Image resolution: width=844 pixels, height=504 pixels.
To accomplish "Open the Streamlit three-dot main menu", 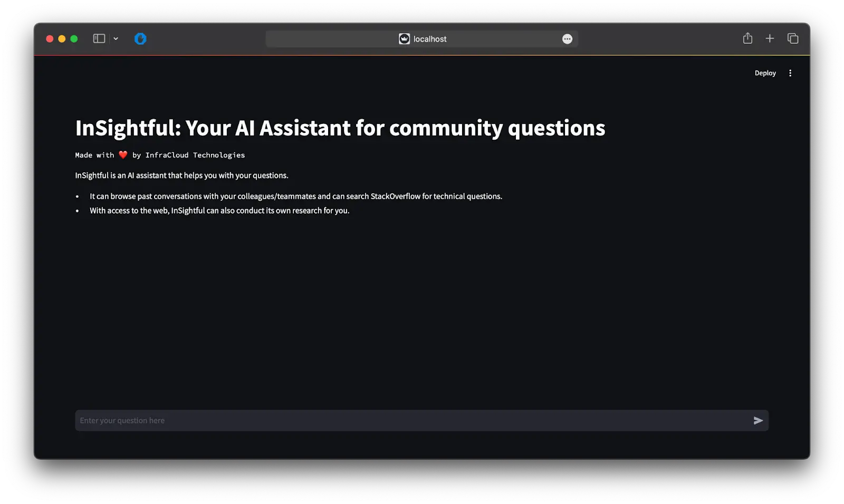I will point(790,73).
